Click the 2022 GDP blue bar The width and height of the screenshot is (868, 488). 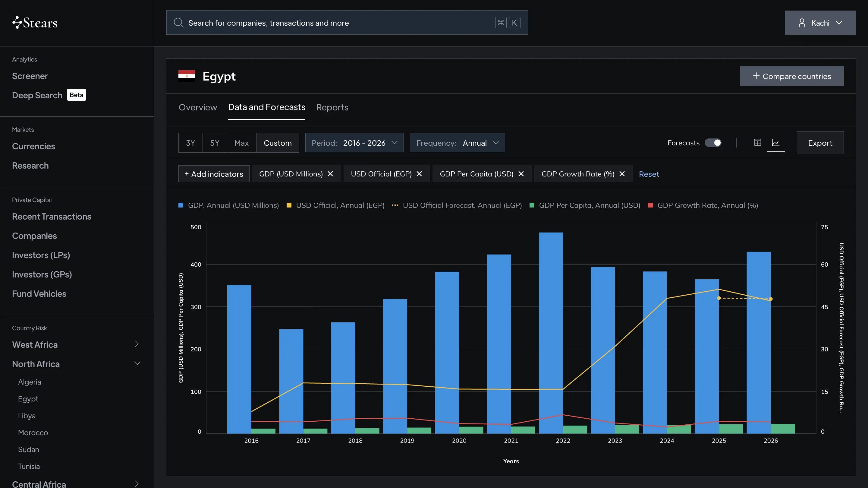pos(551,333)
